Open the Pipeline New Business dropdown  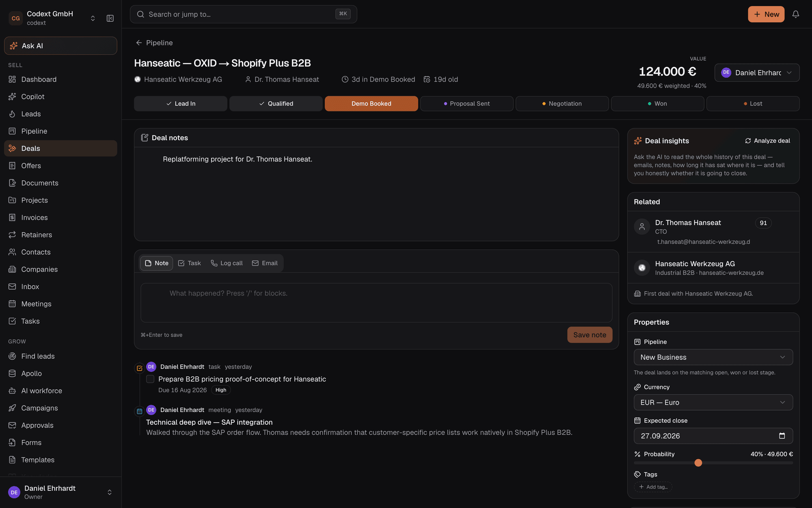click(713, 357)
